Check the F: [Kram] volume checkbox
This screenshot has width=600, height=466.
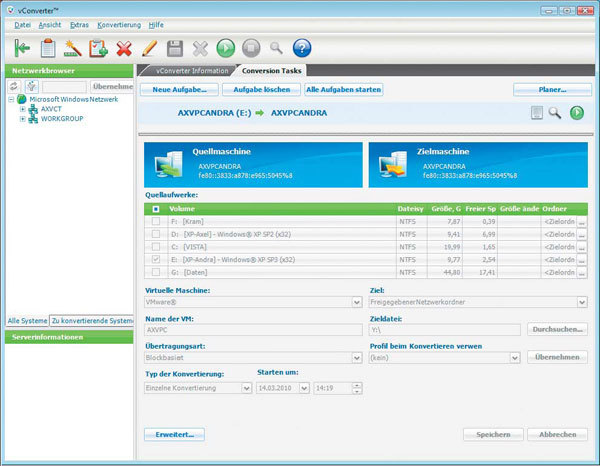tap(155, 221)
